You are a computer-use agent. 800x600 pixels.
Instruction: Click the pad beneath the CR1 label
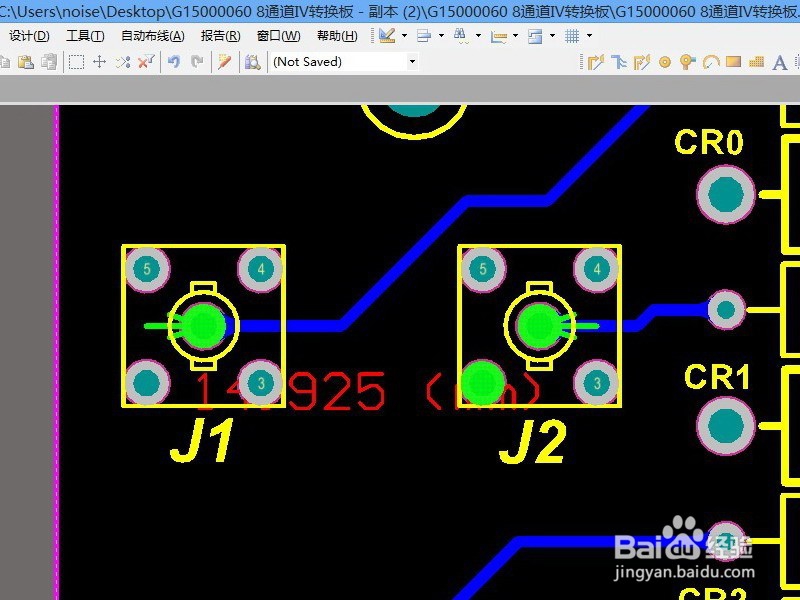pyautogui.click(x=726, y=426)
